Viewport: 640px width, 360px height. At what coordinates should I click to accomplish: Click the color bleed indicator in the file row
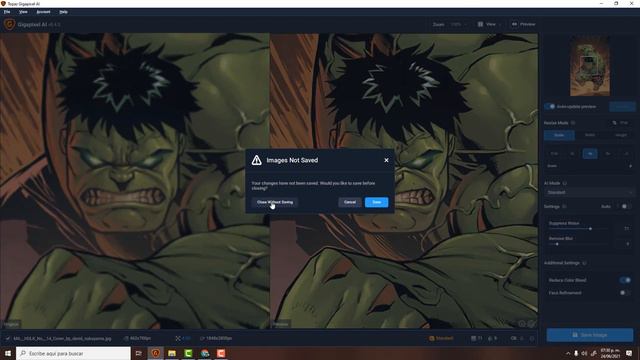[x=513, y=338]
